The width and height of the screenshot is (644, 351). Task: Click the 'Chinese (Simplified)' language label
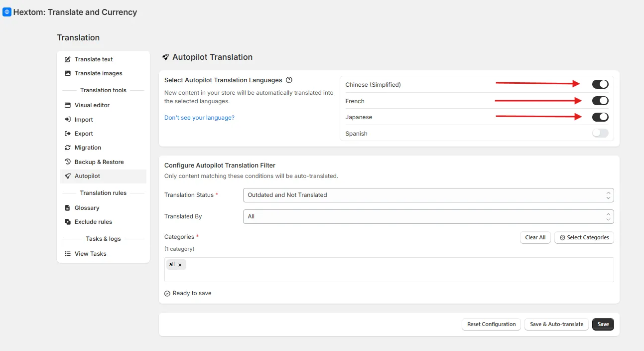(x=373, y=85)
